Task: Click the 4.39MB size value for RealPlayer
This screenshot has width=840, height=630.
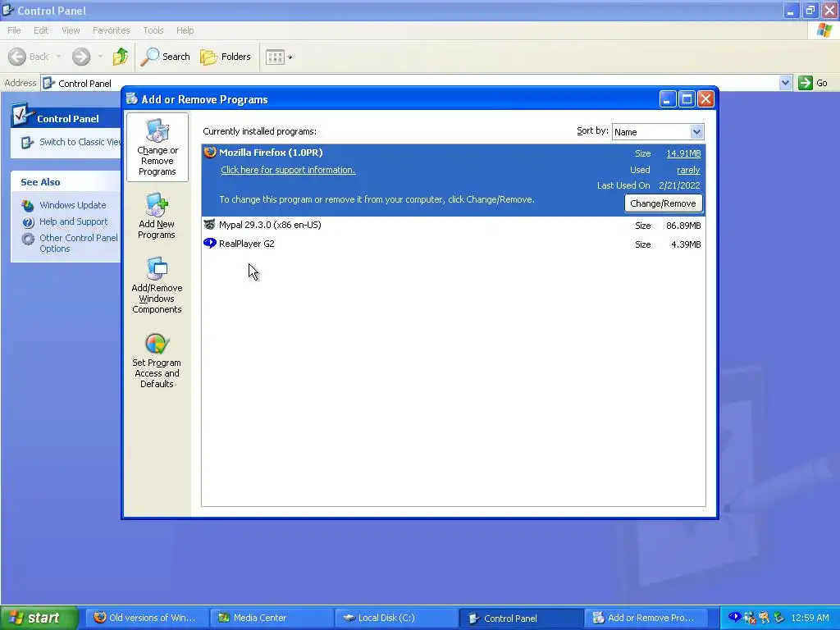Action: click(x=686, y=244)
